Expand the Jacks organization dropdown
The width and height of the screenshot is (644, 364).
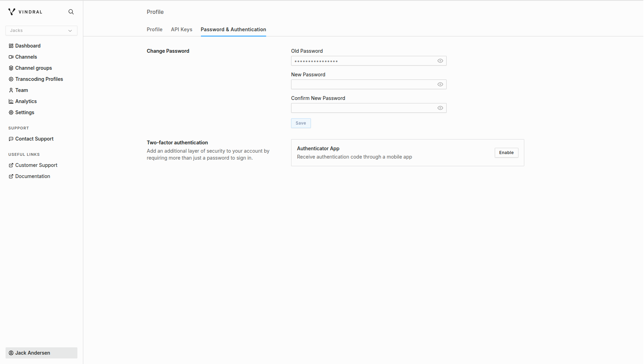[x=41, y=31]
